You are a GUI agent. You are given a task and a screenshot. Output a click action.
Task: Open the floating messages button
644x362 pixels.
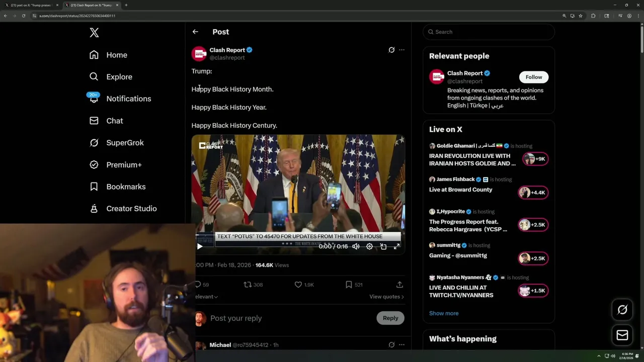click(x=622, y=335)
